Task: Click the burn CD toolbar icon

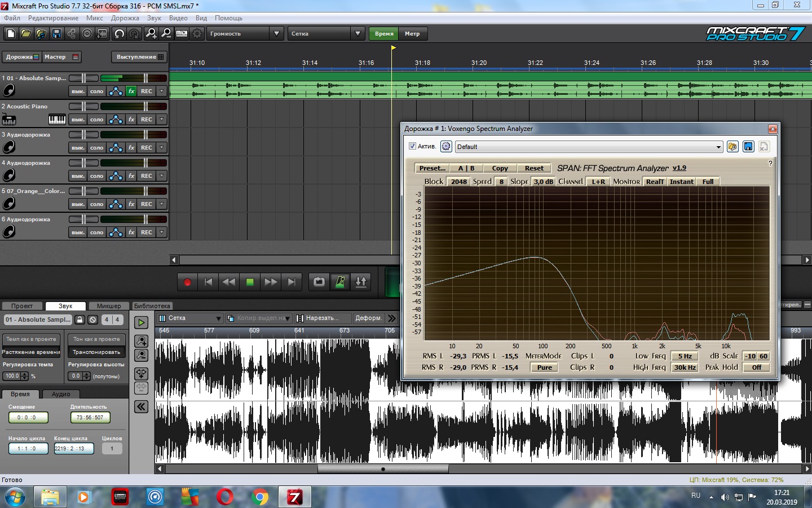Action: (x=87, y=34)
